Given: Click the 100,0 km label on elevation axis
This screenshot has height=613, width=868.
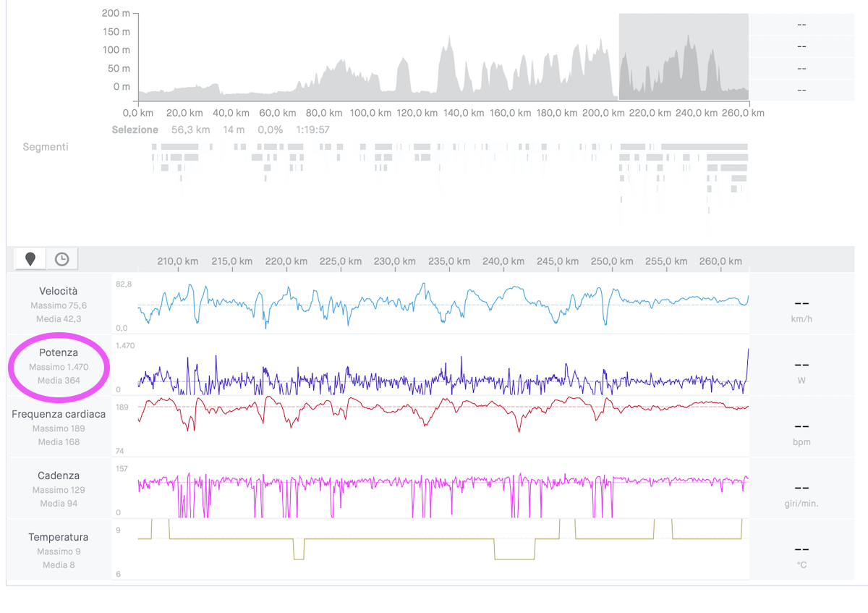Looking at the screenshot, I should click(370, 113).
